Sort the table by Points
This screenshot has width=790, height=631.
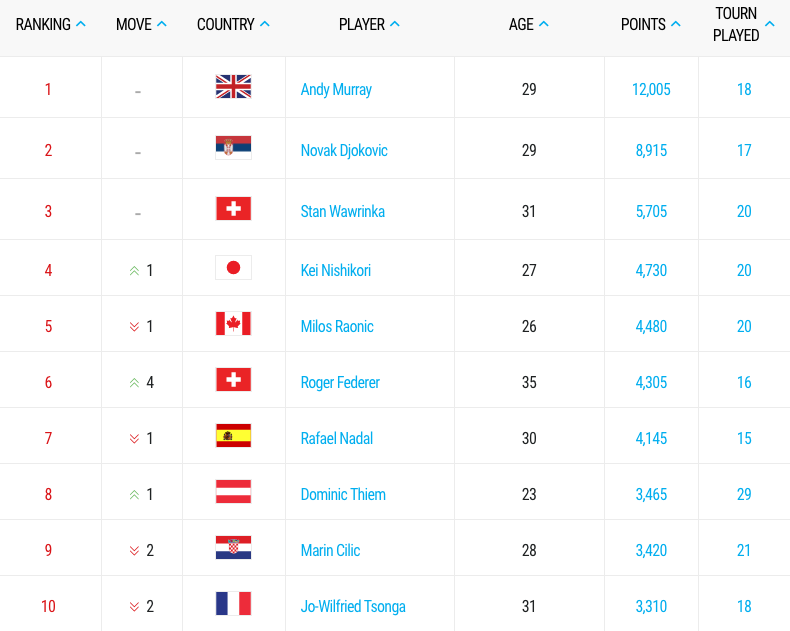pyautogui.click(x=650, y=24)
